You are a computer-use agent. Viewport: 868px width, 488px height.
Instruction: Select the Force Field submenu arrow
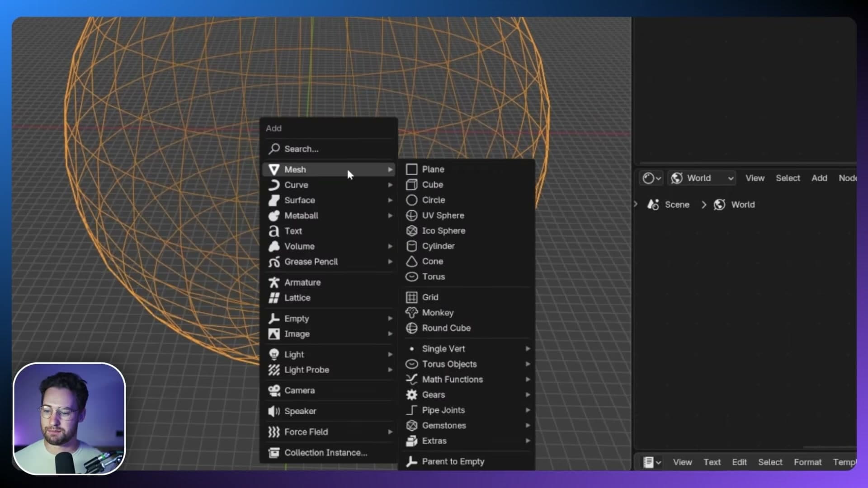click(390, 432)
